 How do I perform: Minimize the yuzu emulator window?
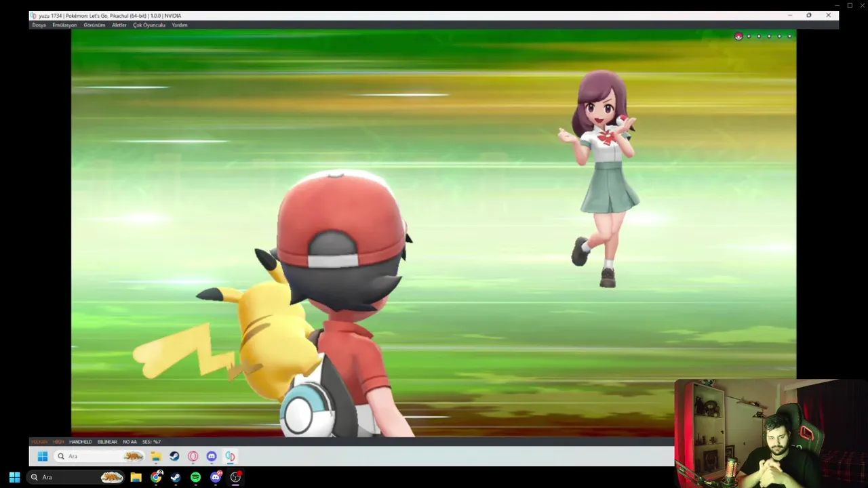click(789, 15)
